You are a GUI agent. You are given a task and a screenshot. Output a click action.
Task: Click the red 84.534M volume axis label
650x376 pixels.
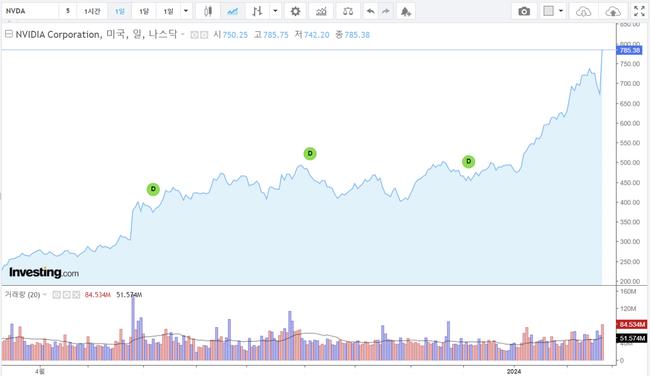pyautogui.click(x=631, y=324)
